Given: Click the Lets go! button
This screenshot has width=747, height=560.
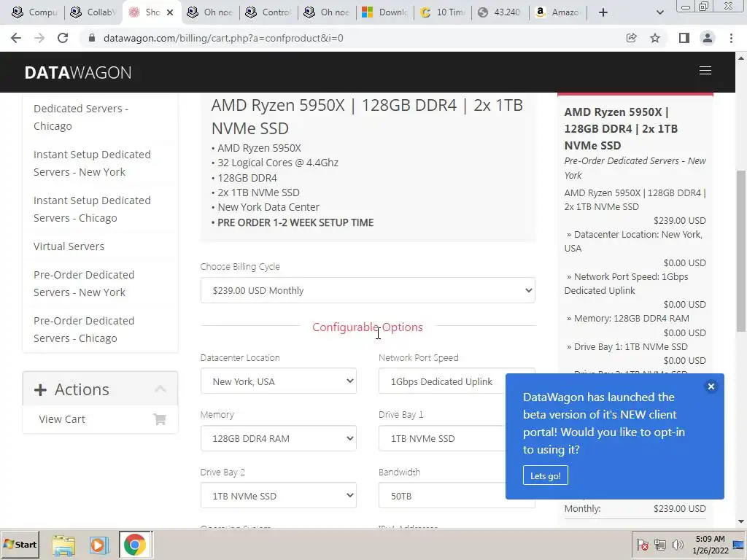Looking at the screenshot, I should (x=546, y=475).
